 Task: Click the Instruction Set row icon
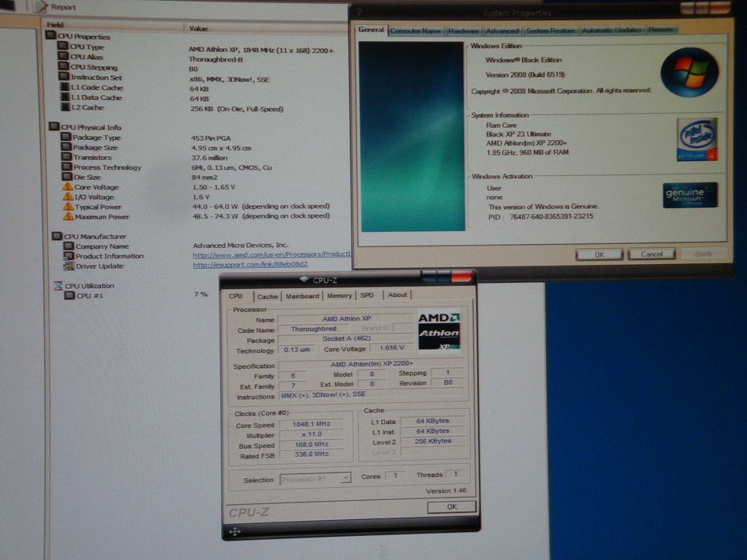click(64, 76)
